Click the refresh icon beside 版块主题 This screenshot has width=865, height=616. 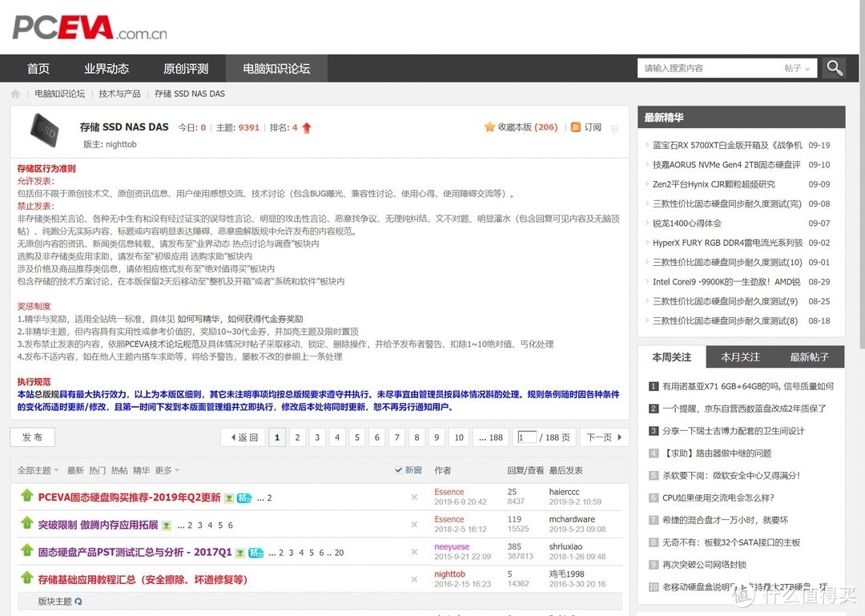tap(78, 601)
